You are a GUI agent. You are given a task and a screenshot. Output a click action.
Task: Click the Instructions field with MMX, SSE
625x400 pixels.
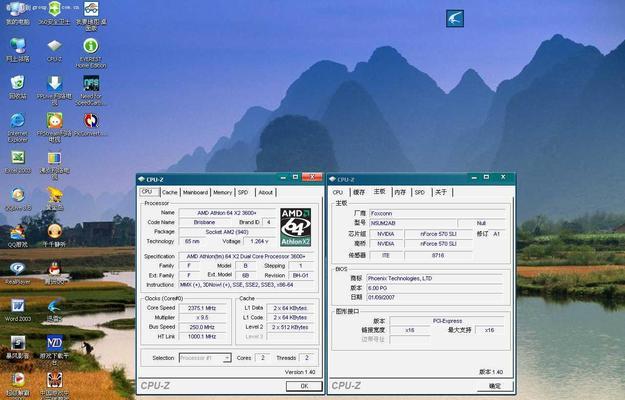247,285
